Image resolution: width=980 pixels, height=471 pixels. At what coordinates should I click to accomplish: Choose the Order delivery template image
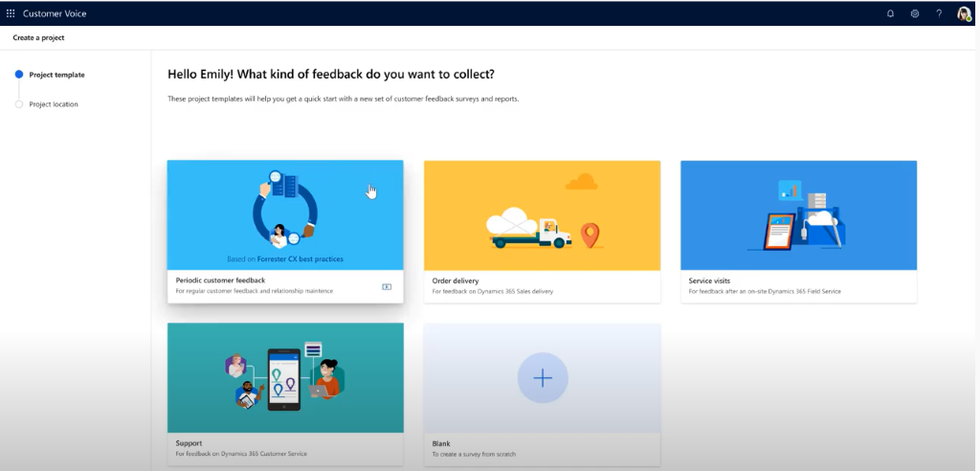click(542, 215)
